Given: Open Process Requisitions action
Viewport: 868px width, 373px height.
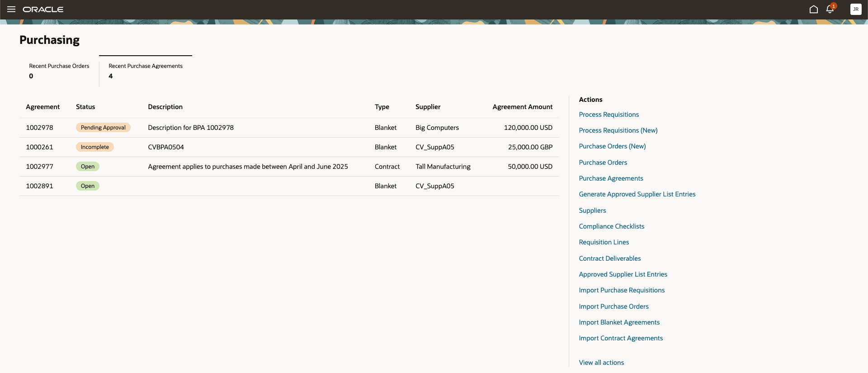Looking at the screenshot, I should coord(609,115).
